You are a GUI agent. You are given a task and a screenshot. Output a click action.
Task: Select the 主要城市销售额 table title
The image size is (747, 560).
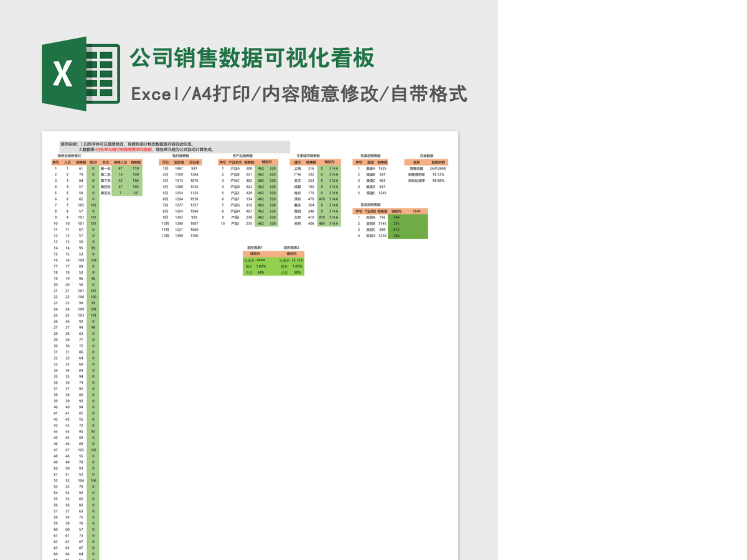click(x=308, y=156)
